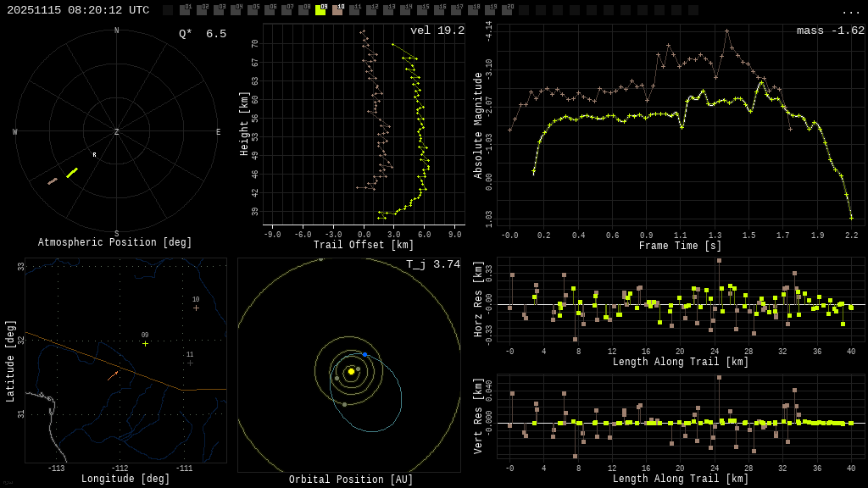
Task: Click tan meteor streak in sky plot
Action: pos(53,180)
